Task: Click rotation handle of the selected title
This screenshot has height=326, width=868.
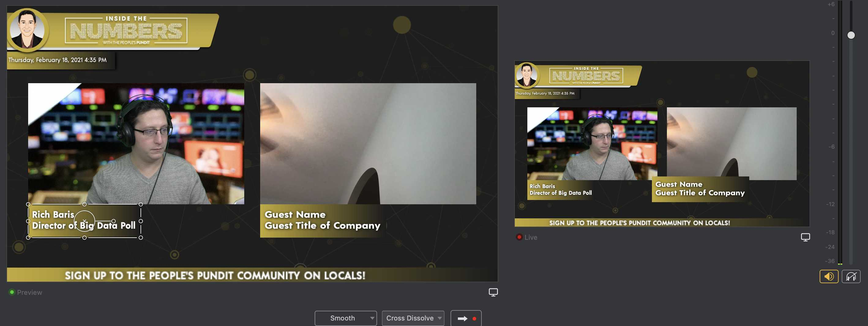Action: (x=114, y=221)
